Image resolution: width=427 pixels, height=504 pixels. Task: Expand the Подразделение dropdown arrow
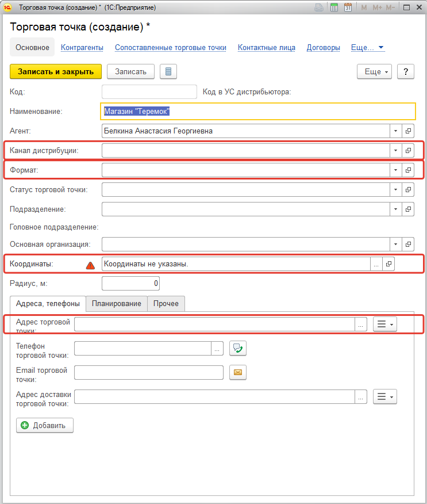click(396, 209)
